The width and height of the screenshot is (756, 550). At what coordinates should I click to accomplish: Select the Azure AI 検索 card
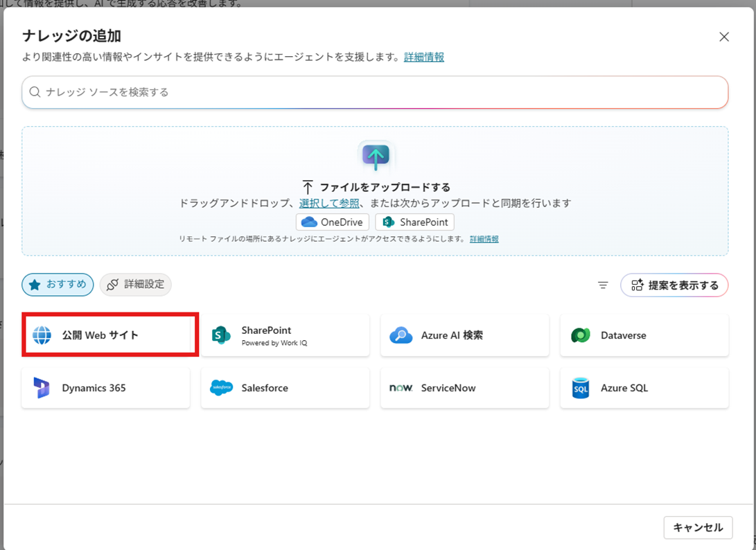465,335
